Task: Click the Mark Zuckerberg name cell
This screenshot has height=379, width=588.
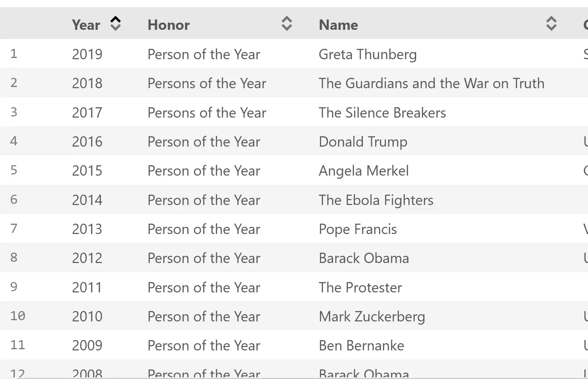Action: pos(372,317)
